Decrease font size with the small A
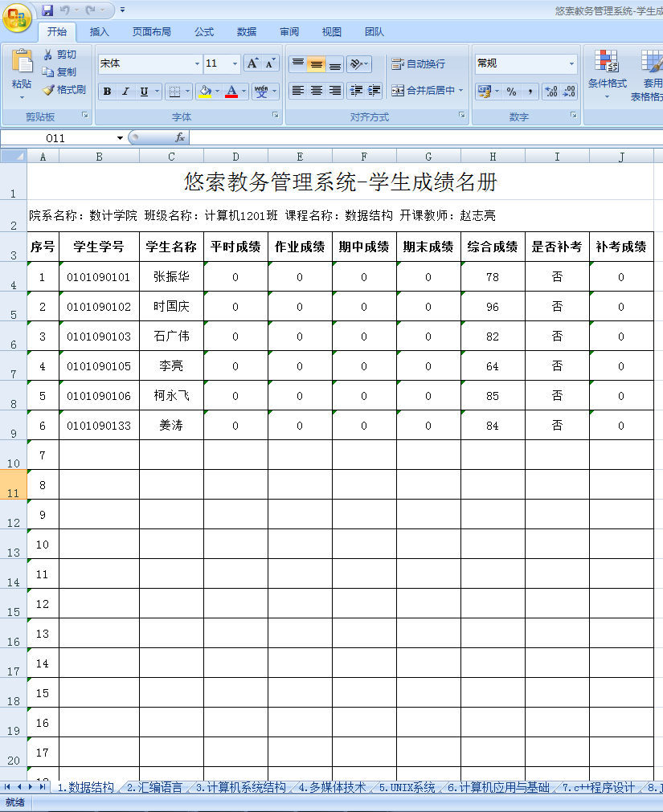The height and width of the screenshot is (812, 663). [x=270, y=63]
